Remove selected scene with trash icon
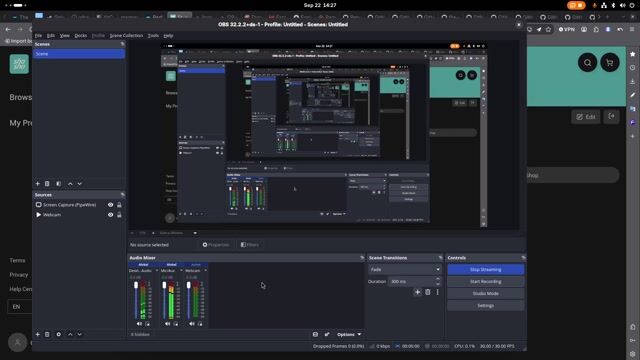 (x=47, y=184)
